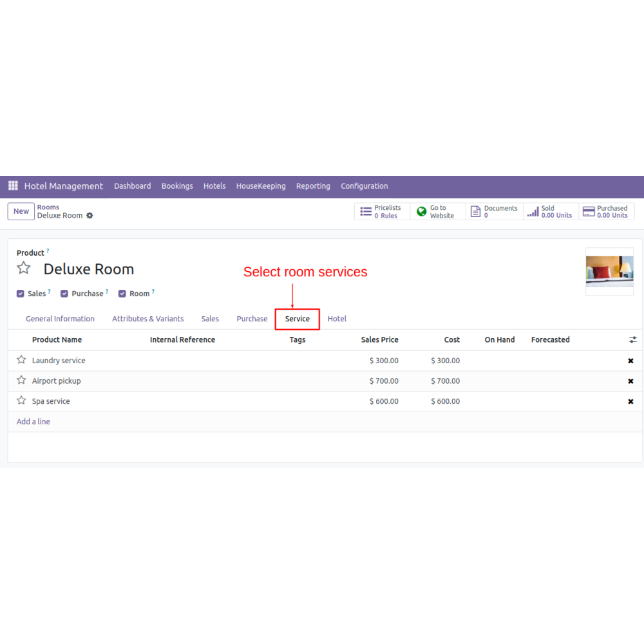Mark Deluxe Room as favorite with the star
The width and height of the screenshot is (644, 644).
[x=24, y=269]
